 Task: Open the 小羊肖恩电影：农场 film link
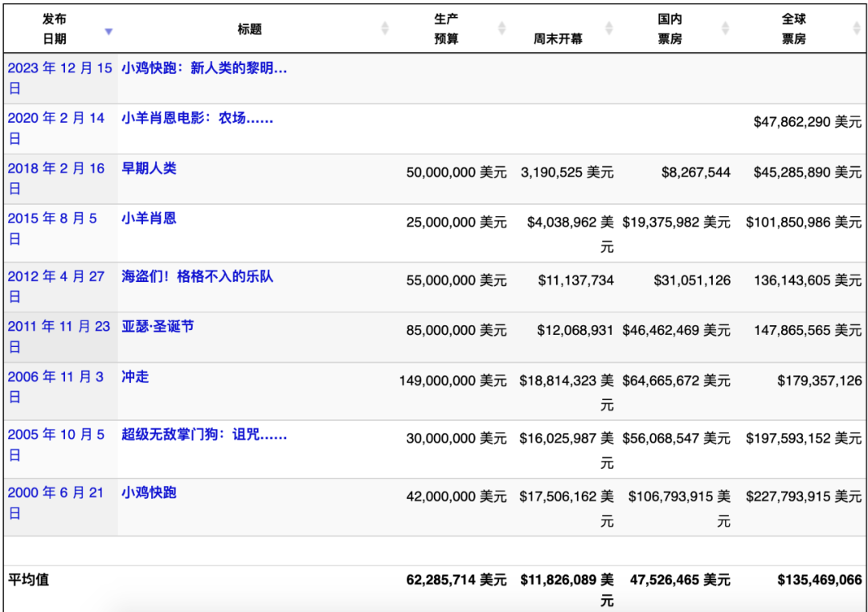tap(197, 118)
